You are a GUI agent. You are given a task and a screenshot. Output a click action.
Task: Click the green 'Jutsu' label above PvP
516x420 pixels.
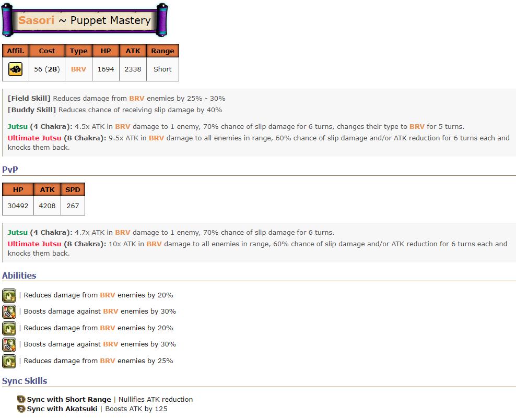[x=17, y=127]
